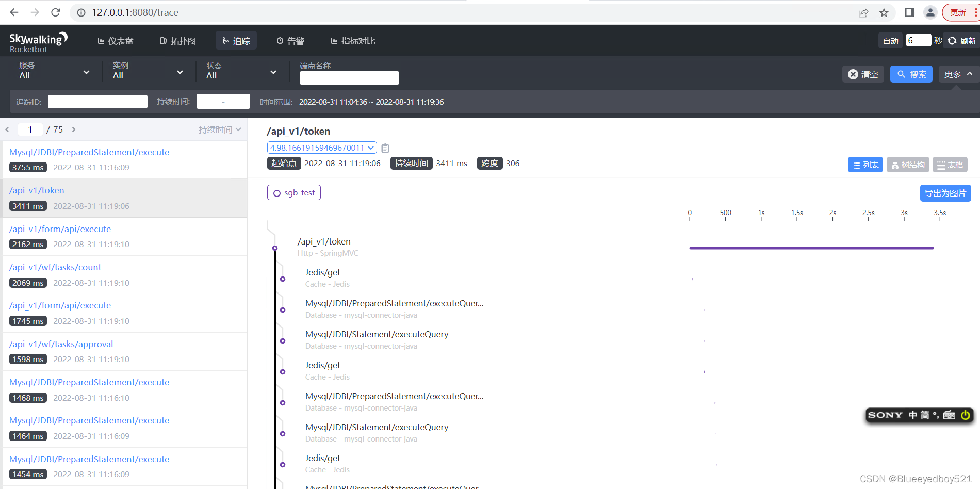Toggle the sgb-test service filter
The height and width of the screenshot is (489, 980).
pos(294,192)
